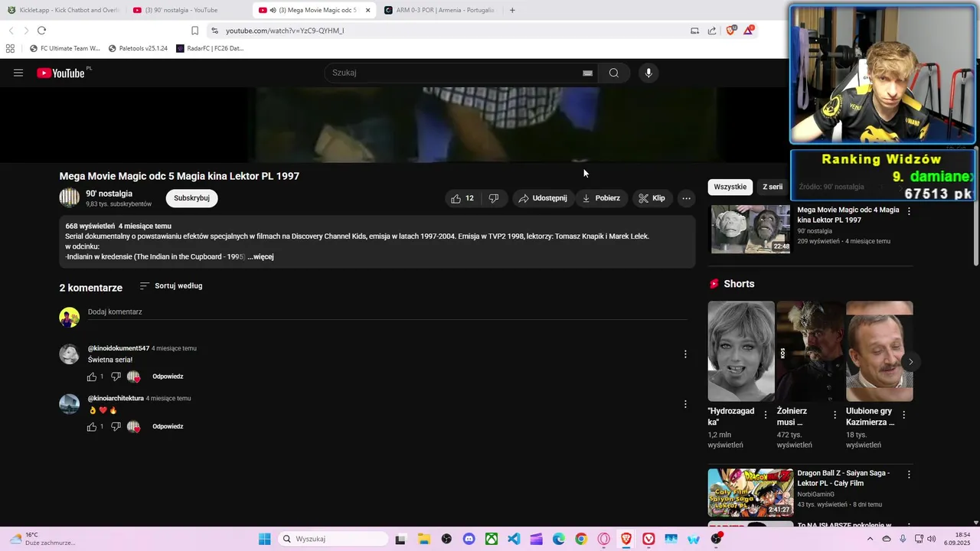Close the Mega Movie Magic tab

tap(367, 10)
